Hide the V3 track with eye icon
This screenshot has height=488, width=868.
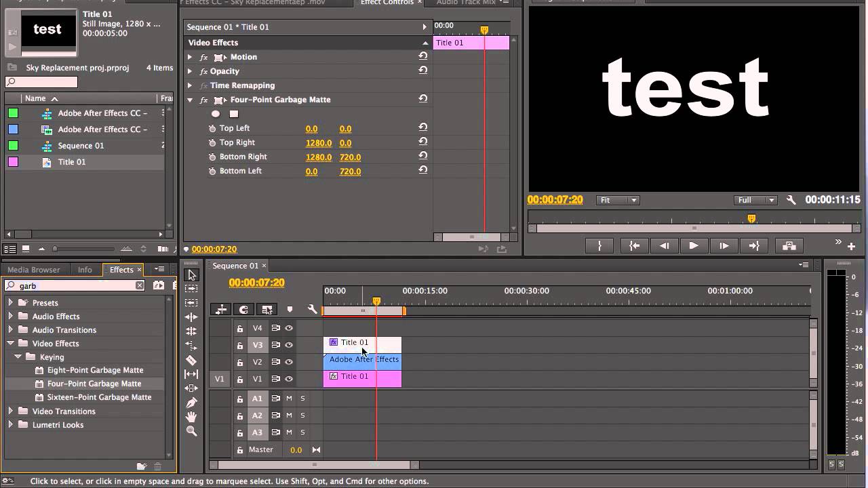pyautogui.click(x=289, y=345)
